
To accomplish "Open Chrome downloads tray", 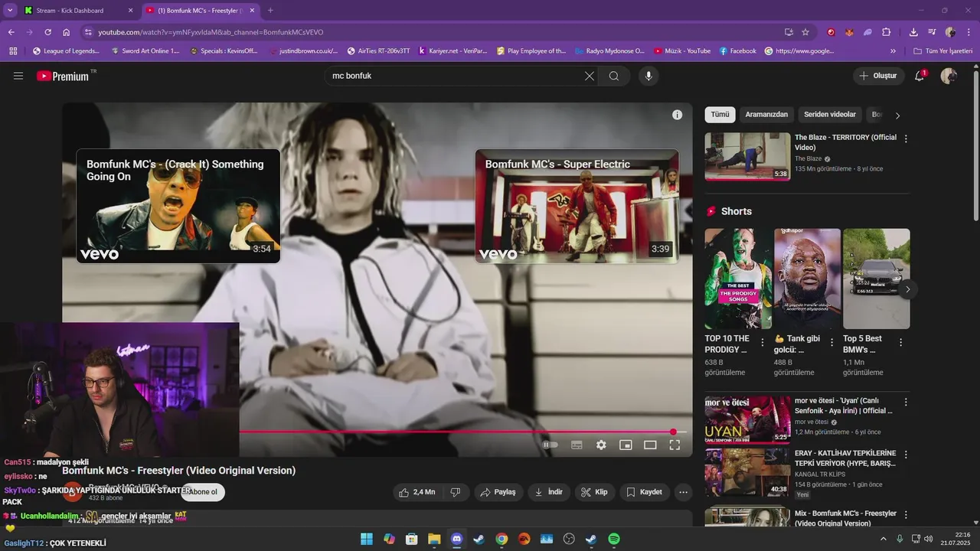I will pos(913,32).
